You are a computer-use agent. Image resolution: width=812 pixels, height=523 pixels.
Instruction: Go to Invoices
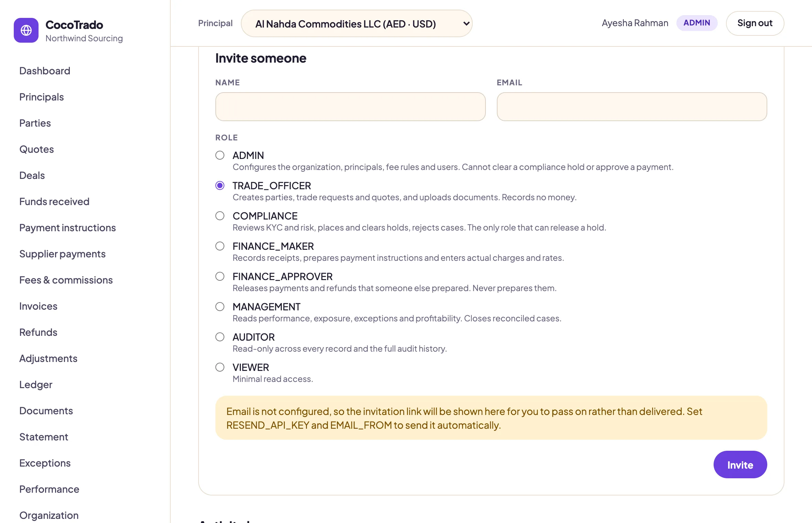point(38,306)
